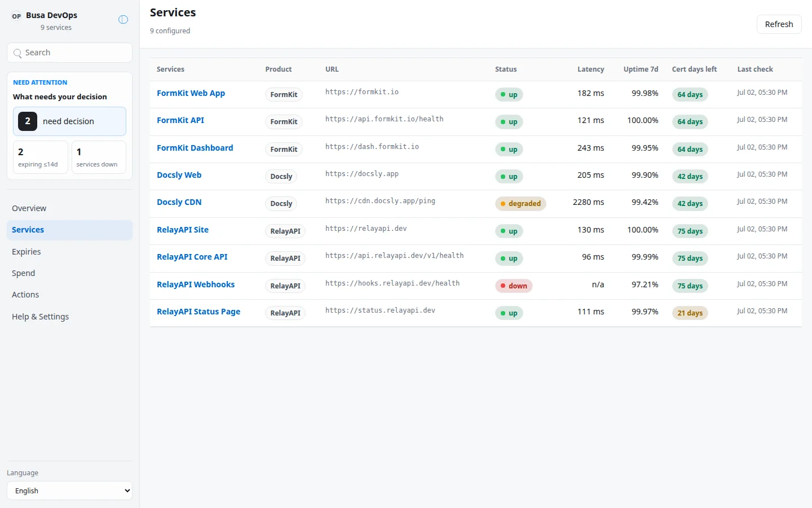Click 64 days badge in FormKit API row
The width and height of the screenshot is (812, 508).
[x=690, y=122]
